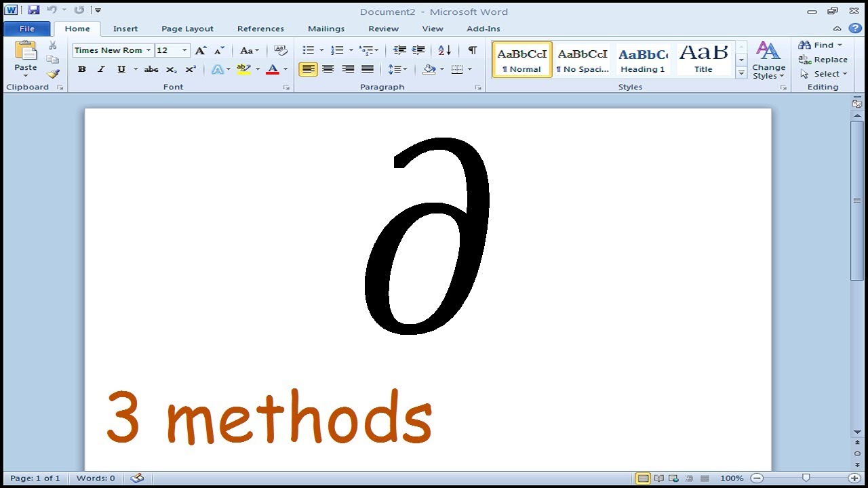Clear formatting with eraser icon

pyautogui.click(x=280, y=50)
